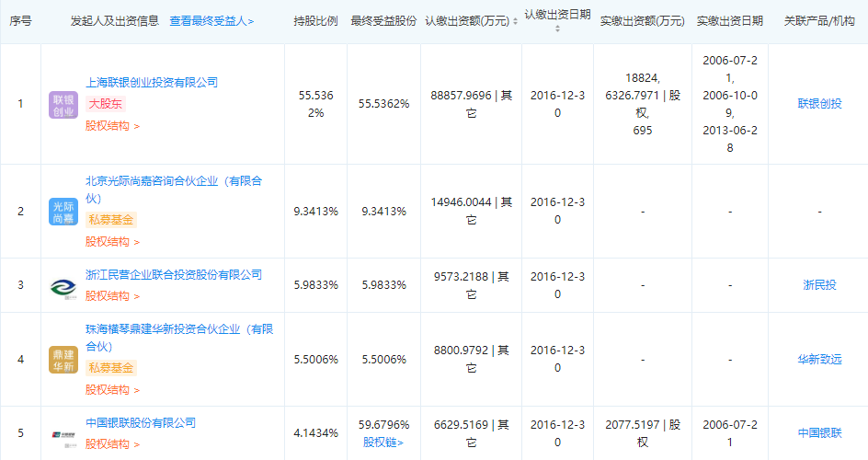The width and height of the screenshot is (868, 460).
Task: Click the 中国银联 UnionPay logo
Action: [63, 437]
